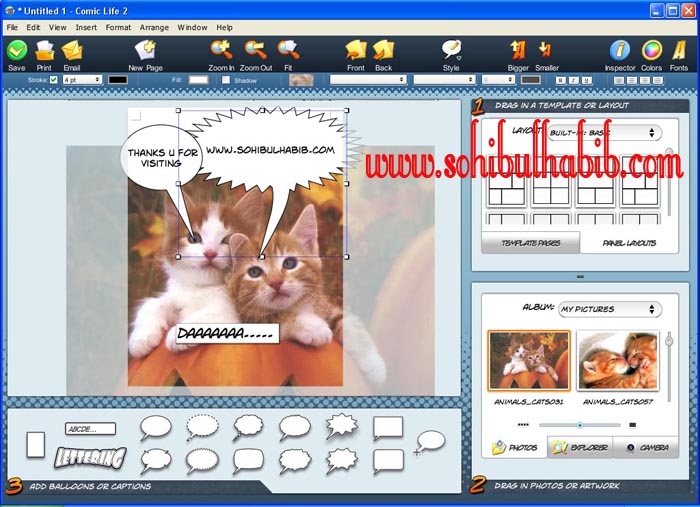700x507 pixels.
Task: Enable the Shadow checkbox
Action: [x=226, y=80]
